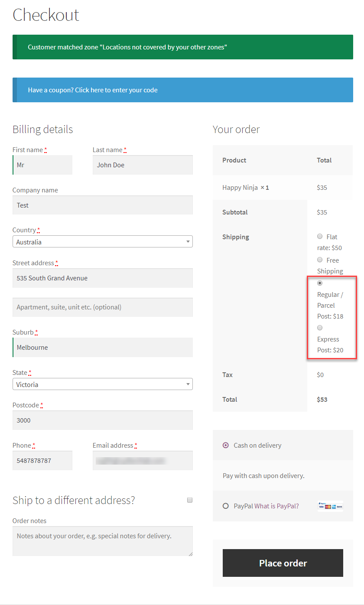Click the First name field
Screen dimensions: 364x605
pos(42,165)
